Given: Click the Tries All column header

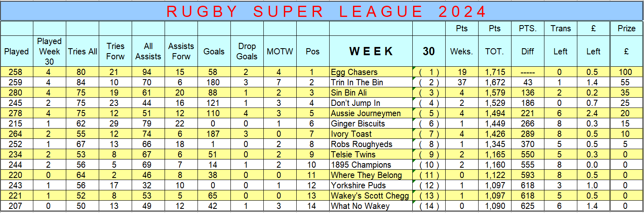Looking at the screenshot, I should 82,51.
